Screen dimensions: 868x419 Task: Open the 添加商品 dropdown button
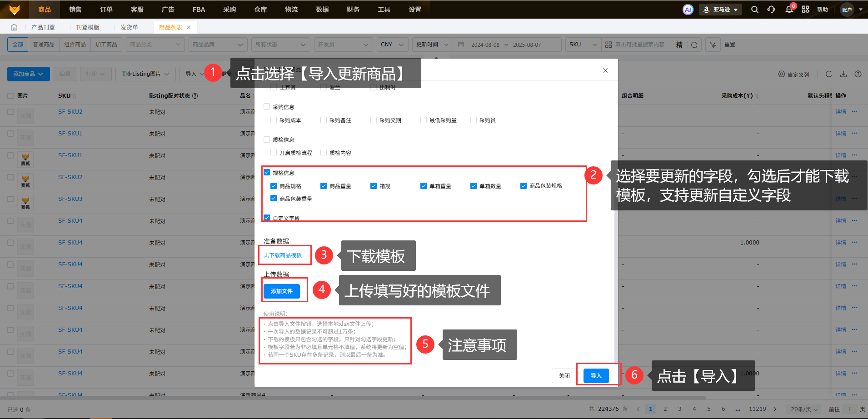[28, 74]
